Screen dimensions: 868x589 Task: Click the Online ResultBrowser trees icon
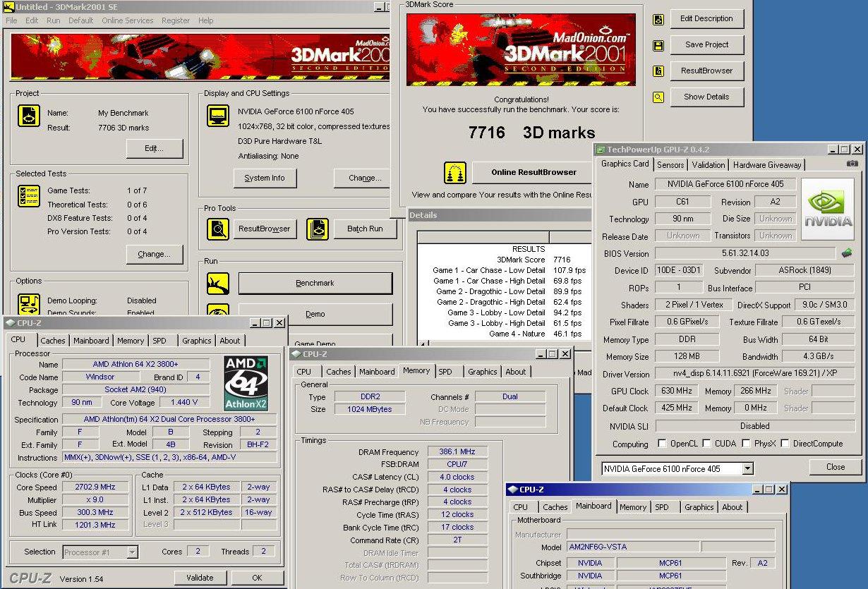click(x=455, y=173)
